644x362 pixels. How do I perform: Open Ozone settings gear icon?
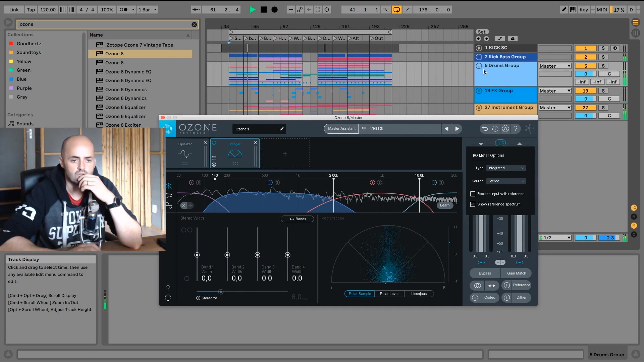coord(505,129)
